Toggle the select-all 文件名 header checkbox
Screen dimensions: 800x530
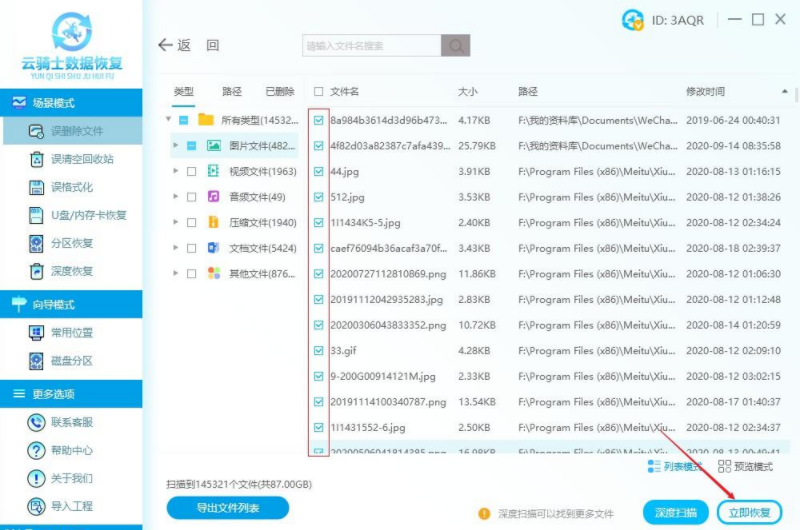pyautogui.click(x=319, y=91)
